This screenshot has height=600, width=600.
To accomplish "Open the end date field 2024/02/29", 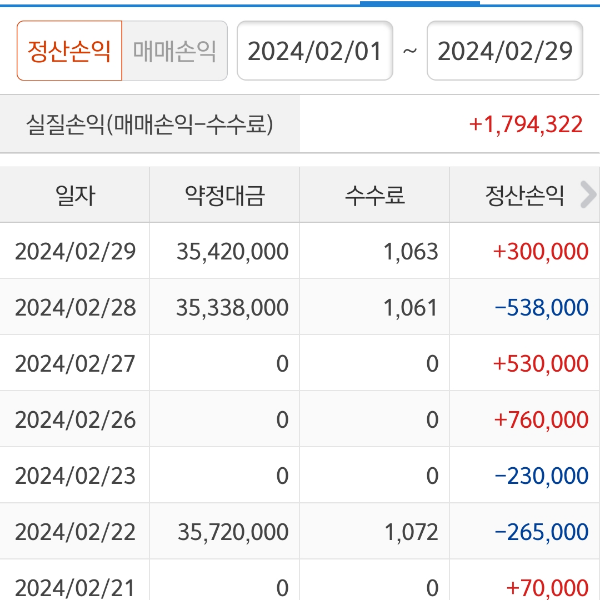I will (x=505, y=51).
